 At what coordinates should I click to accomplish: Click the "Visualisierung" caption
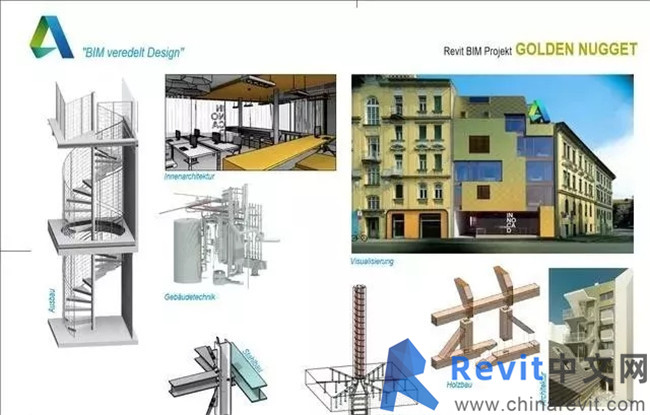tap(372, 261)
